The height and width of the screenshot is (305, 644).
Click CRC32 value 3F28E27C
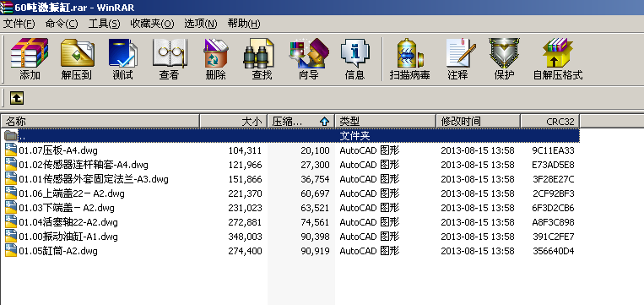pyautogui.click(x=553, y=179)
